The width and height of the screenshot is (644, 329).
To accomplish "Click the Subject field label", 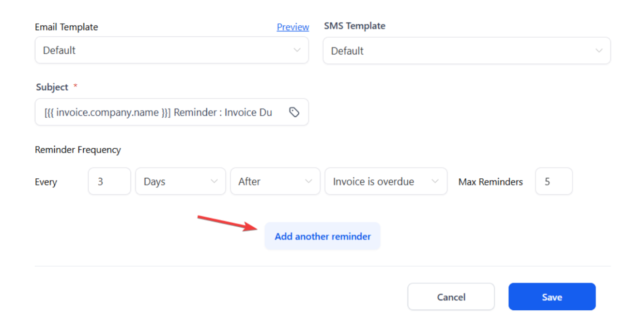I will (52, 87).
